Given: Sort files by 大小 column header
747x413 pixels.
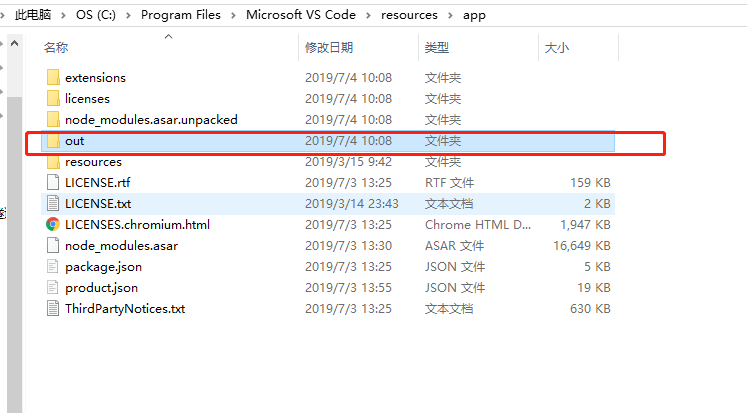Looking at the screenshot, I should pyautogui.click(x=556, y=47).
